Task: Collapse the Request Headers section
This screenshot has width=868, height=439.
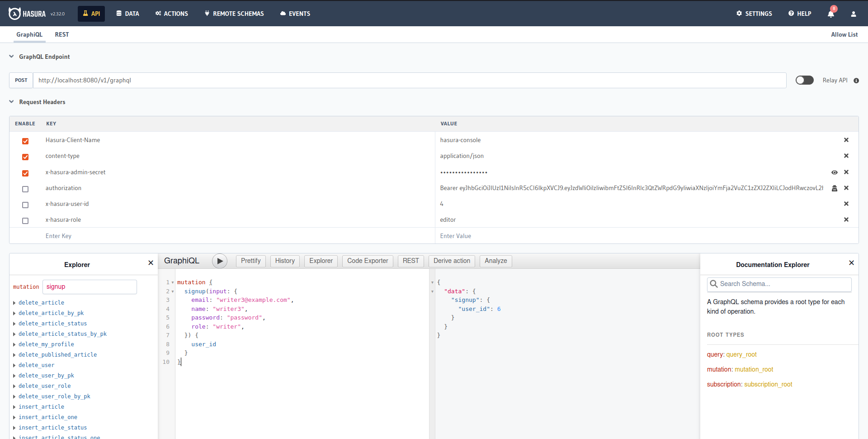Action: (11, 102)
